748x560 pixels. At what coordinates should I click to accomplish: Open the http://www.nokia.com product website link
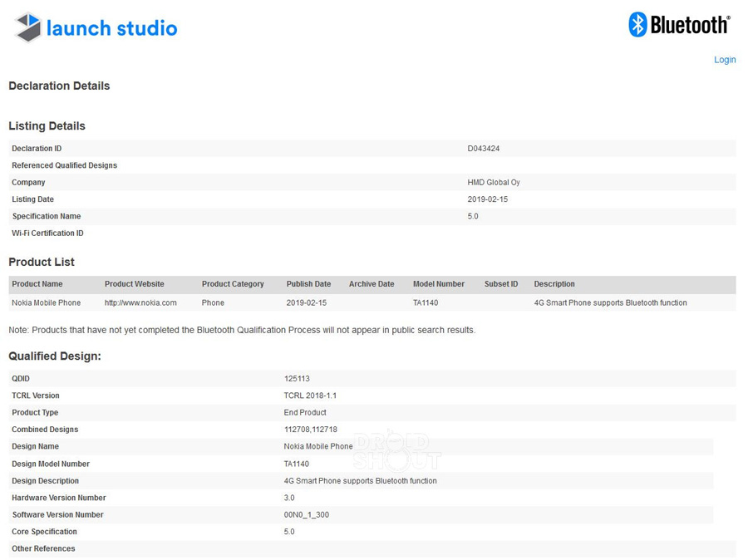[140, 303]
